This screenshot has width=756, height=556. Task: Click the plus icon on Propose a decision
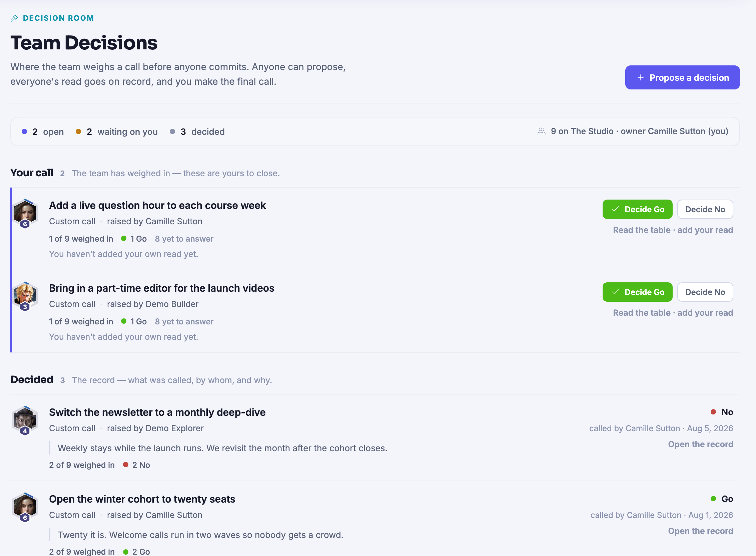(x=641, y=78)
